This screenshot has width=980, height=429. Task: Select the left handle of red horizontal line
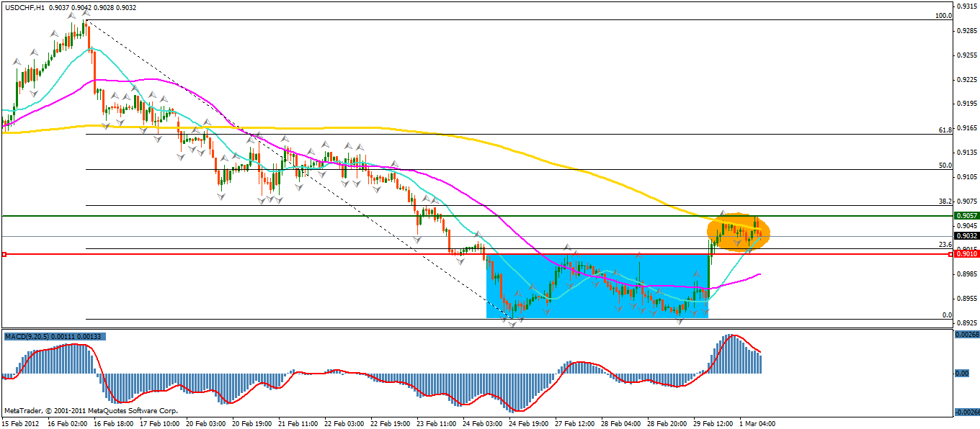(4, 254)
